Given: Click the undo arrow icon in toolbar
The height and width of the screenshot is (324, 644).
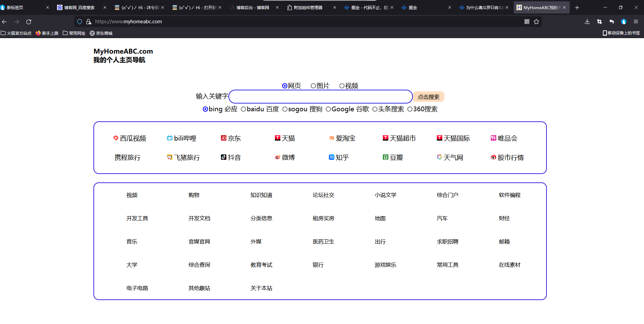Looking at the screenshot, I should coord(612,22).
